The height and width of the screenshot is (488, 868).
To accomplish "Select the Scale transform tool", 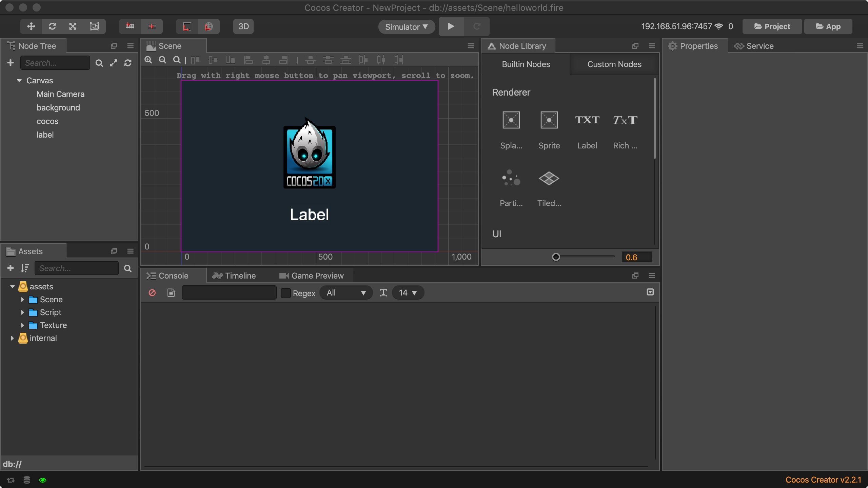I will (73, 26).
